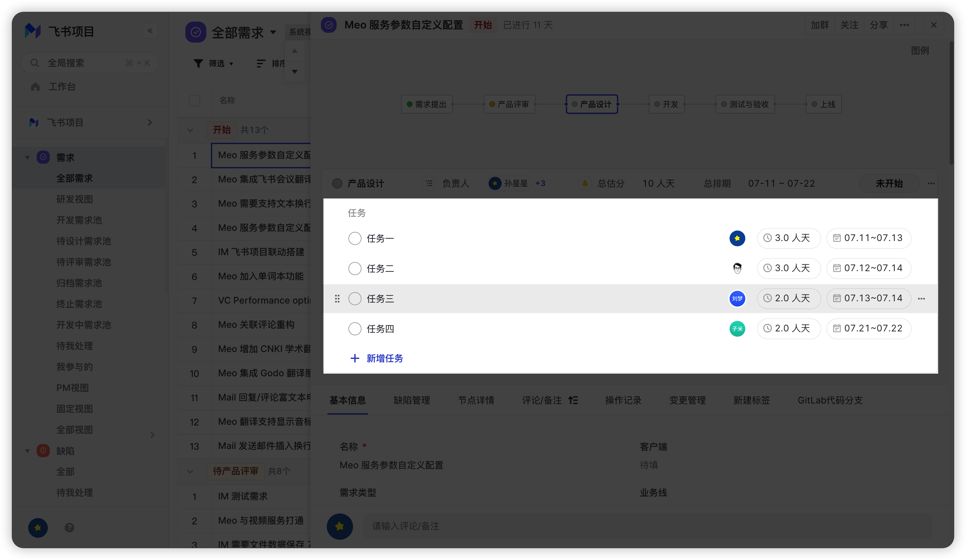Click the 3.0 人天 estimate on 任务一
966x560 pixels.
tap(789, 238)
